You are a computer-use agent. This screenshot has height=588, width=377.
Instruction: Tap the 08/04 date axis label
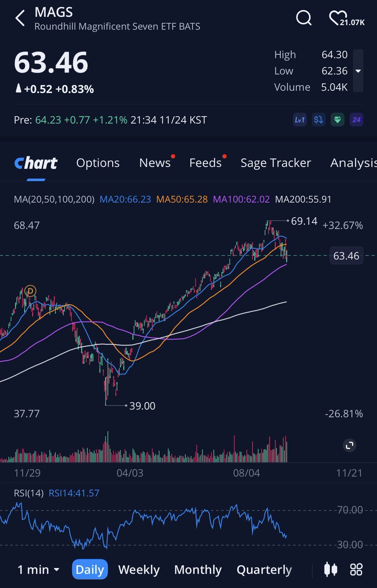coord(247,473)
